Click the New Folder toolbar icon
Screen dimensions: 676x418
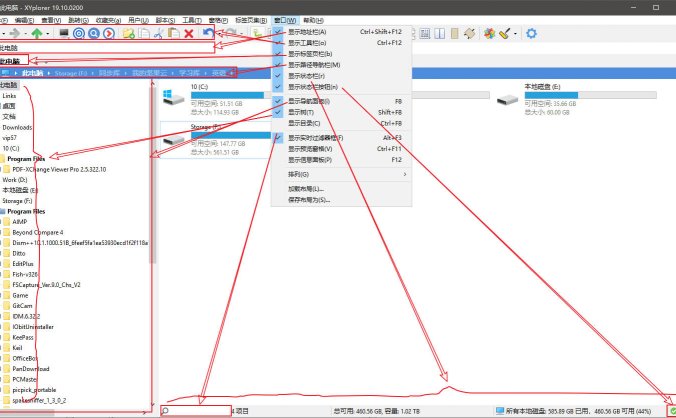[128, 33]
